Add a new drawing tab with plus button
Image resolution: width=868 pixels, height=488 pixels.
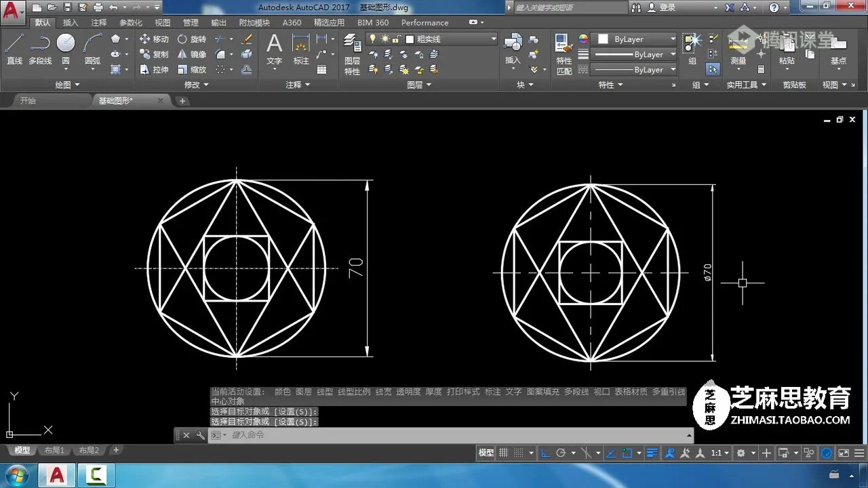click(x=182, y=101)
